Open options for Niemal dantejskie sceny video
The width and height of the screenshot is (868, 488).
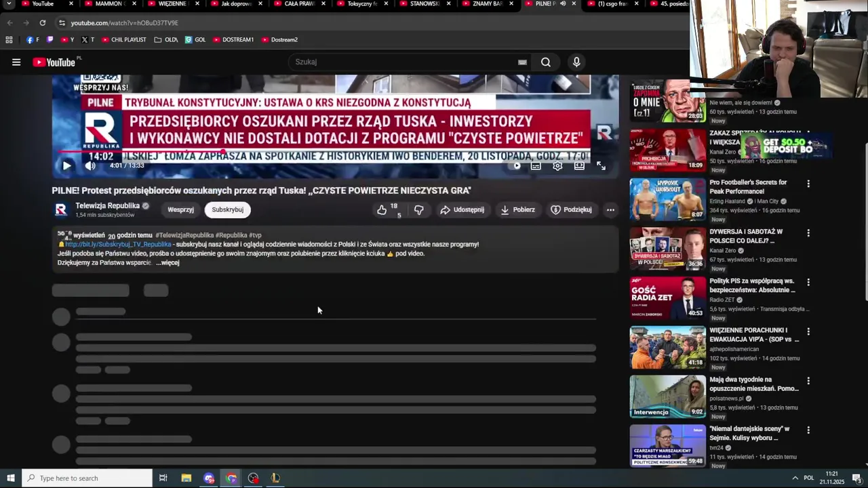click(x=808, y=430)
